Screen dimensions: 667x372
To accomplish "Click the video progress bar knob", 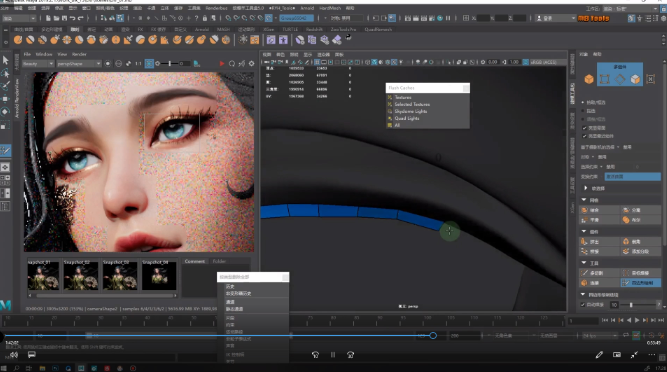I will point(433,336).
